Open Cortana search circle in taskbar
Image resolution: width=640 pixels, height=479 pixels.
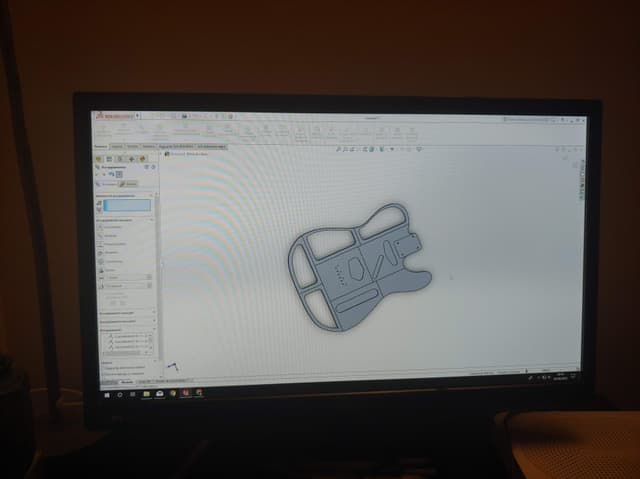pyautogui.click(x=120, y=395)
